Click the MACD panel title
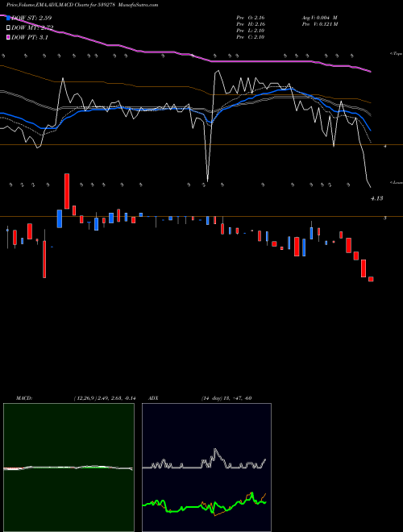403x532 pixels. point(24,398)
